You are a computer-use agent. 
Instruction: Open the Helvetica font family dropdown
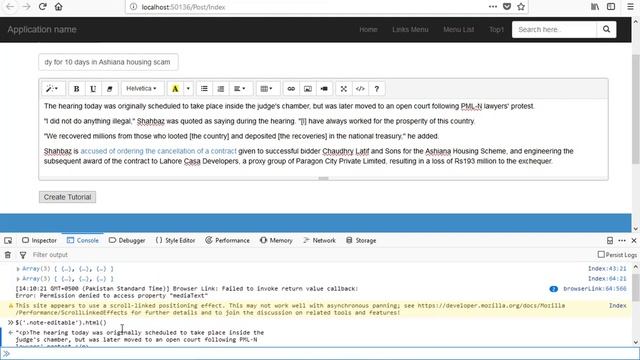[x=141, y=89]
